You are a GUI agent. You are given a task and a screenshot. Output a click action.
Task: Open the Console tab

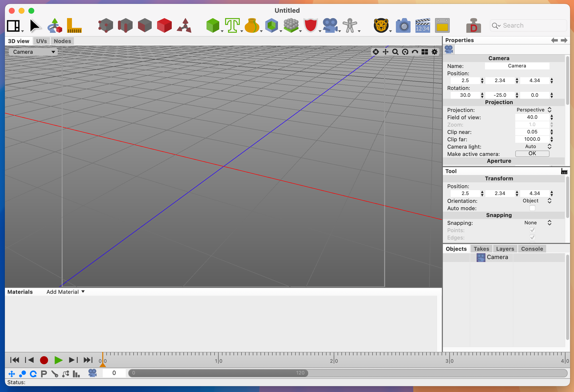tap(532, 249)
